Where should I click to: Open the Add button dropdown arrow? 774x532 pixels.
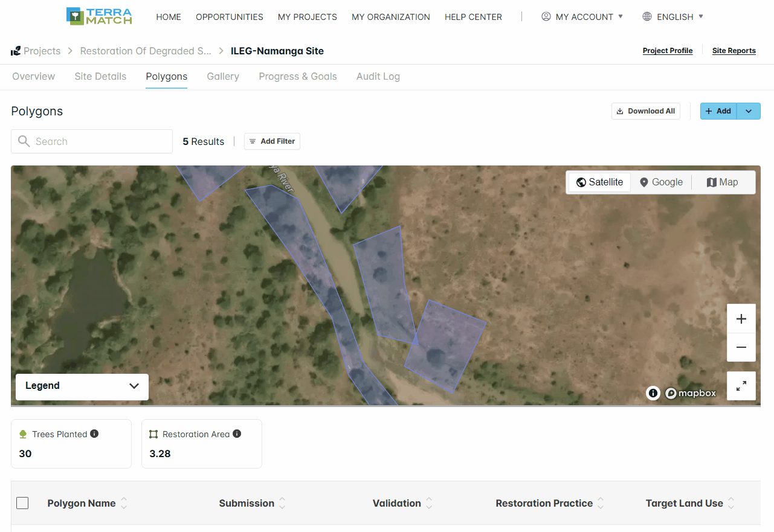pyautogui.click(x=749, y=111)
